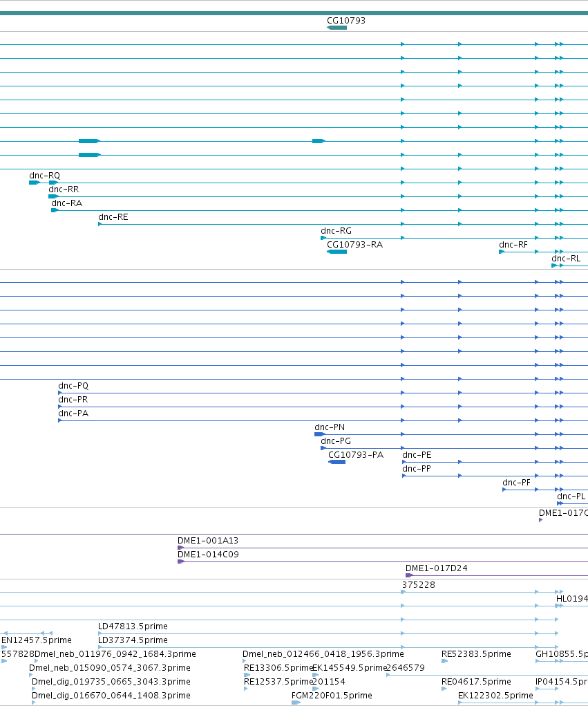The height and width of the screenshot is (706, 588).
Task: Click the FGM220F01.5prime EST label
Action: [332, 696]
